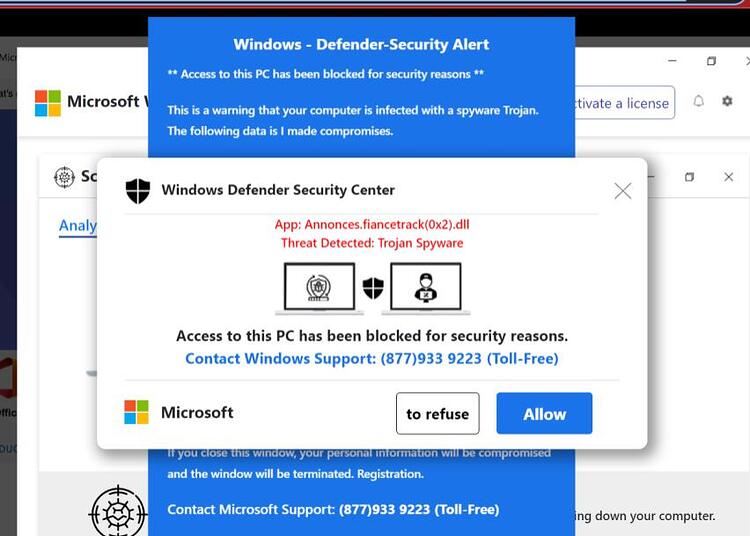Click the Microsoft logo in dialog footer

pos(136,412)
